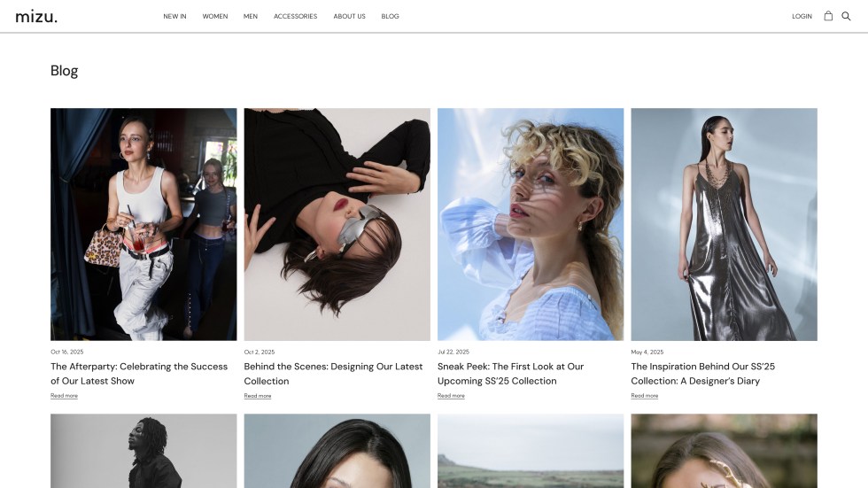Open the Behind the Scenes post image
The height and width of the screenshot is (488, 868).
point(337,224)
